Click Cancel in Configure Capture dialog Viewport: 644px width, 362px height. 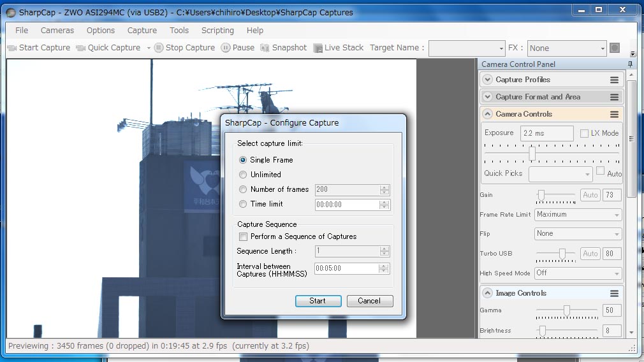point(370,301)
